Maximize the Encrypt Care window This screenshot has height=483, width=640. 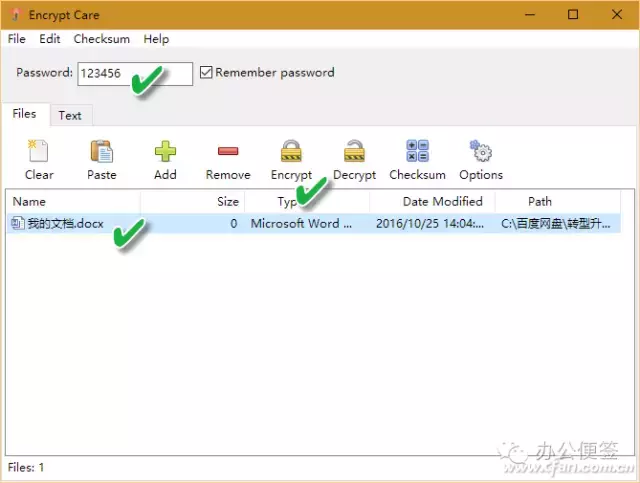coord(573,15)
